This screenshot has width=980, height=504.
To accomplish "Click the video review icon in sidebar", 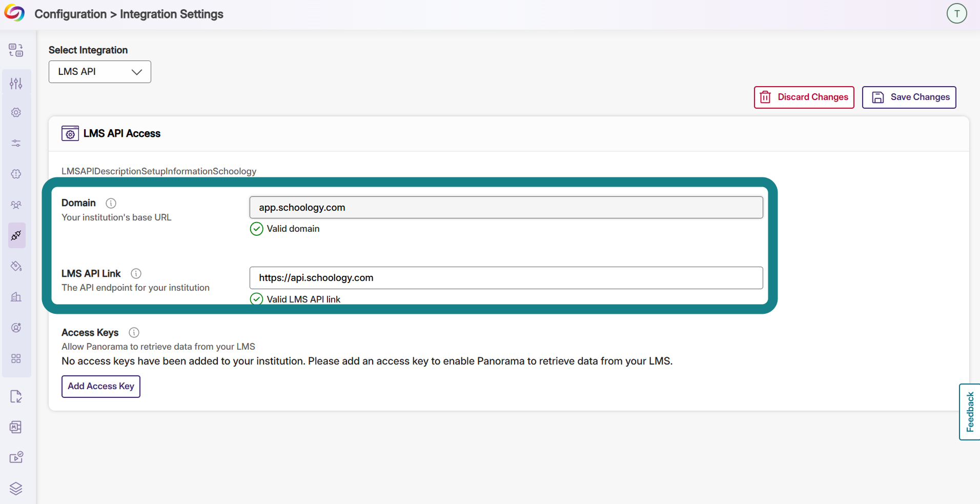I will 16,457.
